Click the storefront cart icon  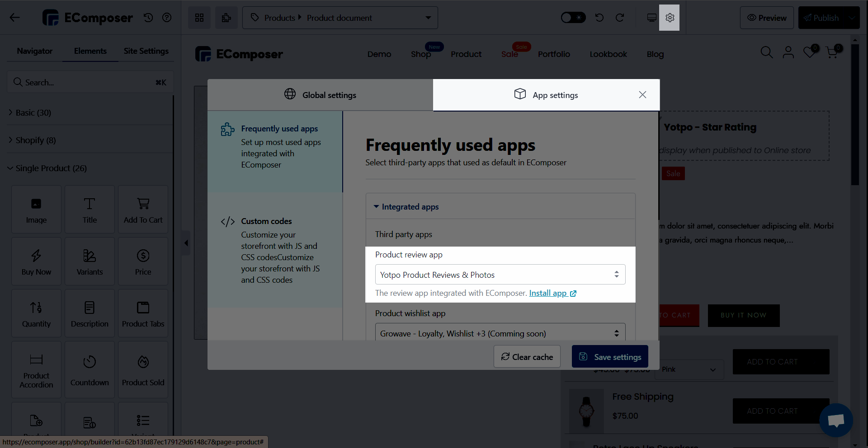tap(832, 52)
